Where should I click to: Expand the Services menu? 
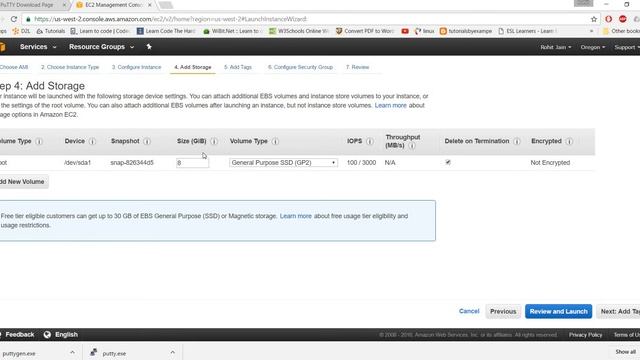[x=38, y=47]
